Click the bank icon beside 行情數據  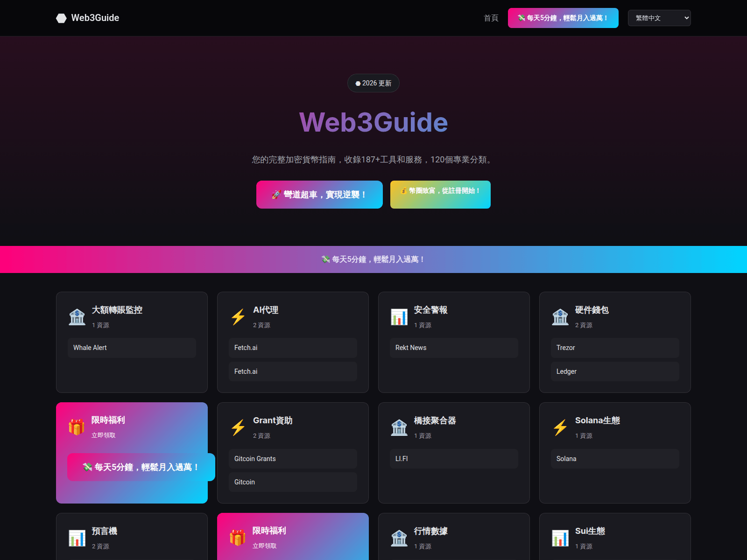pyautogui.click(x=399, y=538)
